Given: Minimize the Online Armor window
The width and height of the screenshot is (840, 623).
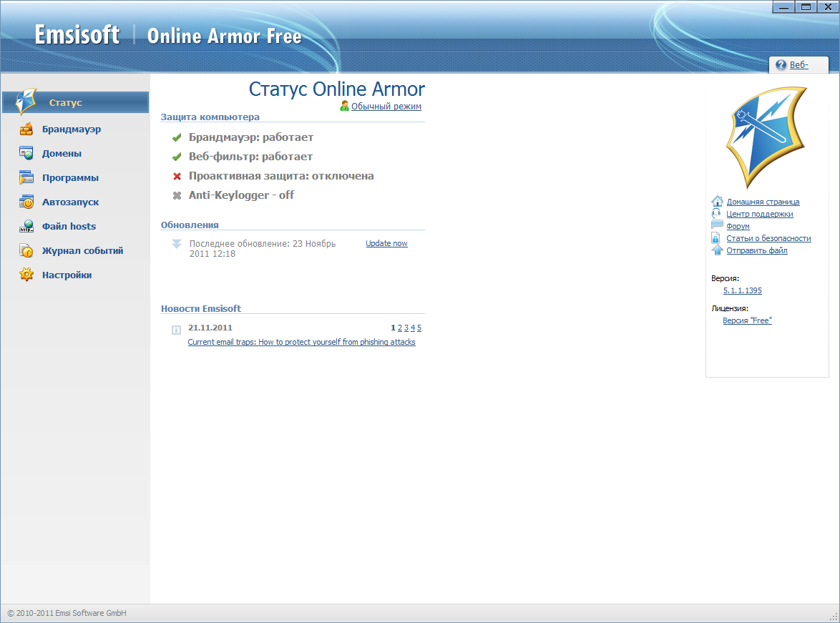Looking at the screenshot, I should pyautogui.click(x=783, y=7).
